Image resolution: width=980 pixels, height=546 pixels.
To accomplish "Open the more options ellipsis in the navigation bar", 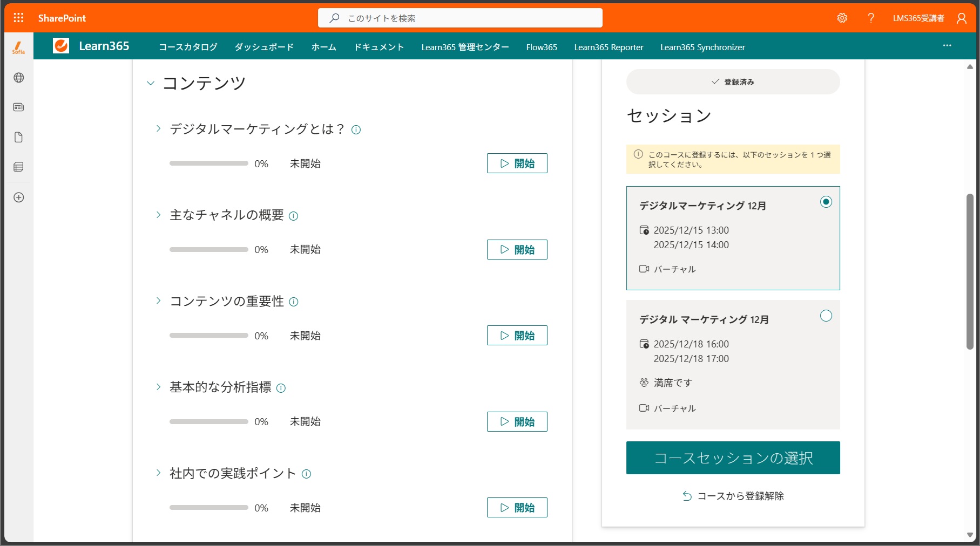I will point(947,46).
